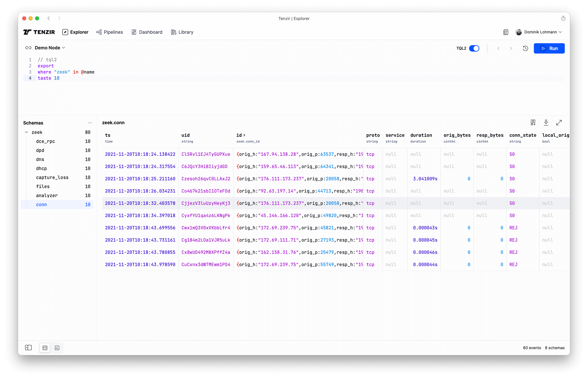The image size is (588, 379).
Task: Click the node link icon beside Demo Node
Action: [28, 48]
